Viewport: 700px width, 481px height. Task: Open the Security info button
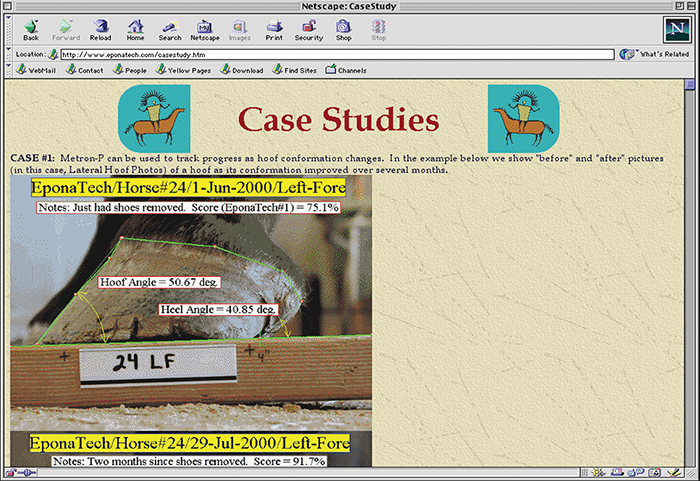coord(308,28)
